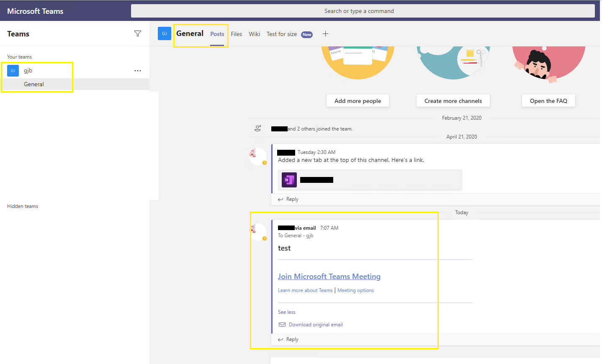Click the 'test' email subject text

click(284, 248)
